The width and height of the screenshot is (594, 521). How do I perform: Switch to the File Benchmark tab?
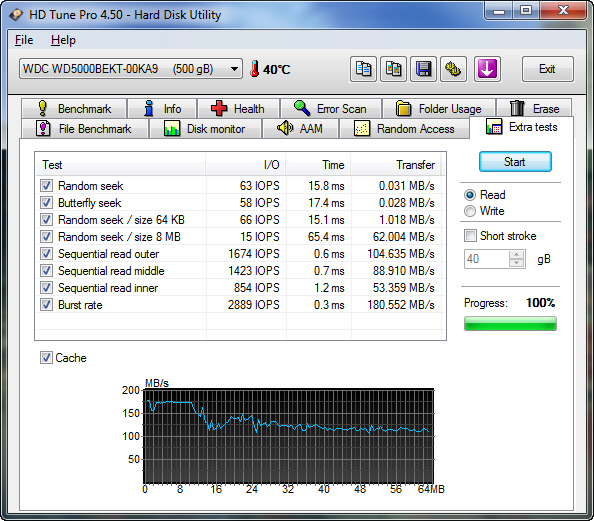[85, 129]
